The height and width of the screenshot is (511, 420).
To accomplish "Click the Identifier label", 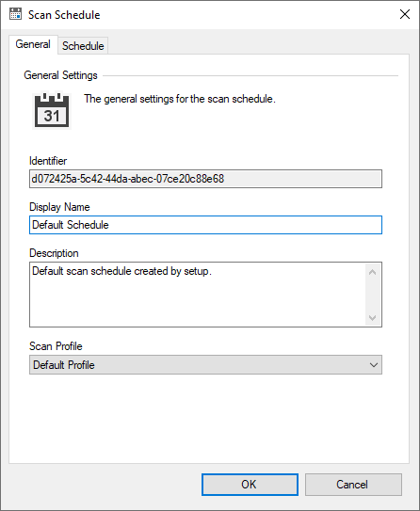I will coord(48,161).
